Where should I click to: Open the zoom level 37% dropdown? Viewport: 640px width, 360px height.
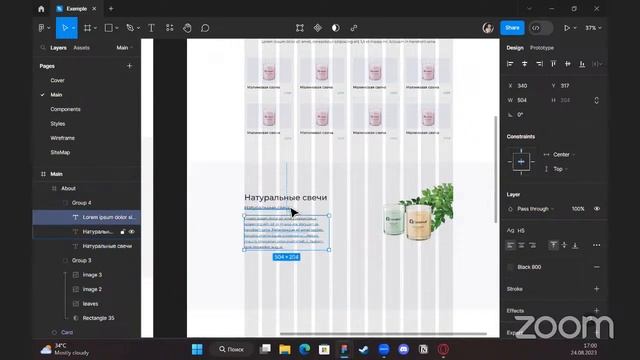click(x=593, y=28)
